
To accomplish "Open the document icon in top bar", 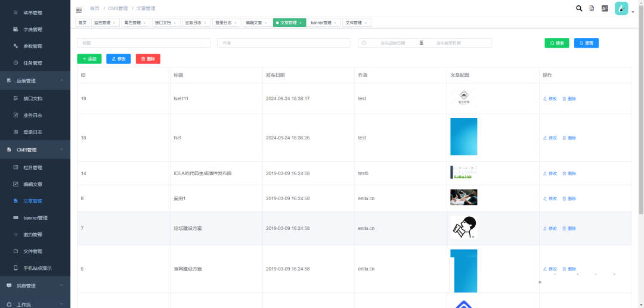I will [592, 8].
